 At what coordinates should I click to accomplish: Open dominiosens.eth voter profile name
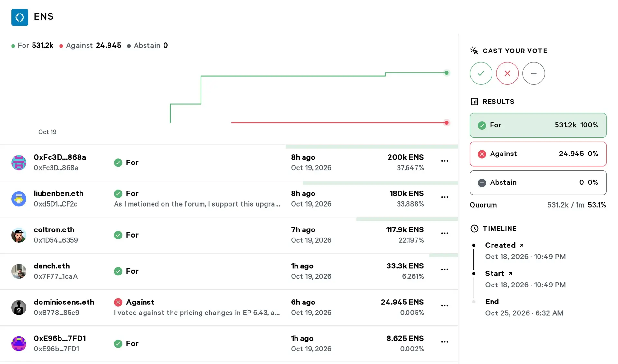click(64, 302)
